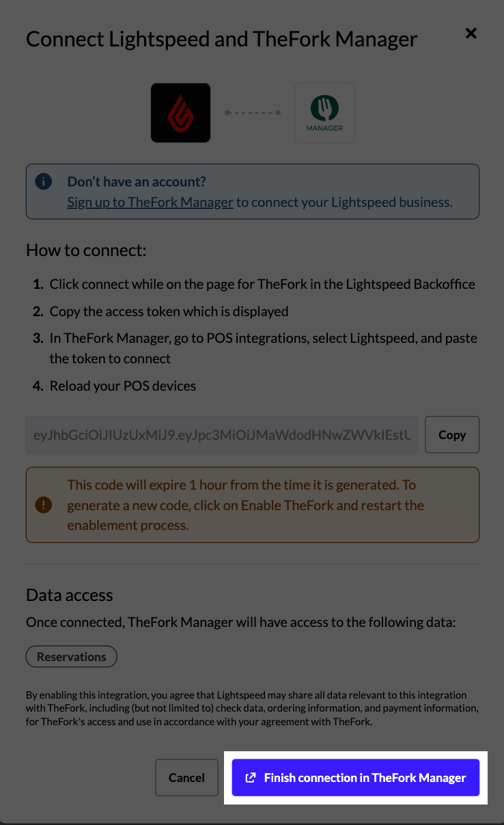Click the blue info icon
504x825 pixels.
pos(43,182)
